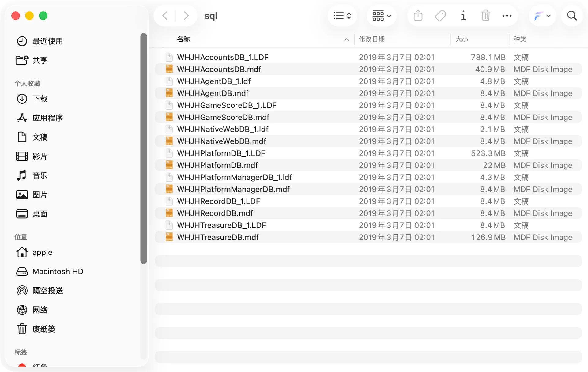Click the tag toolbar icon
The image size is (588, 372).
(440, 16)
